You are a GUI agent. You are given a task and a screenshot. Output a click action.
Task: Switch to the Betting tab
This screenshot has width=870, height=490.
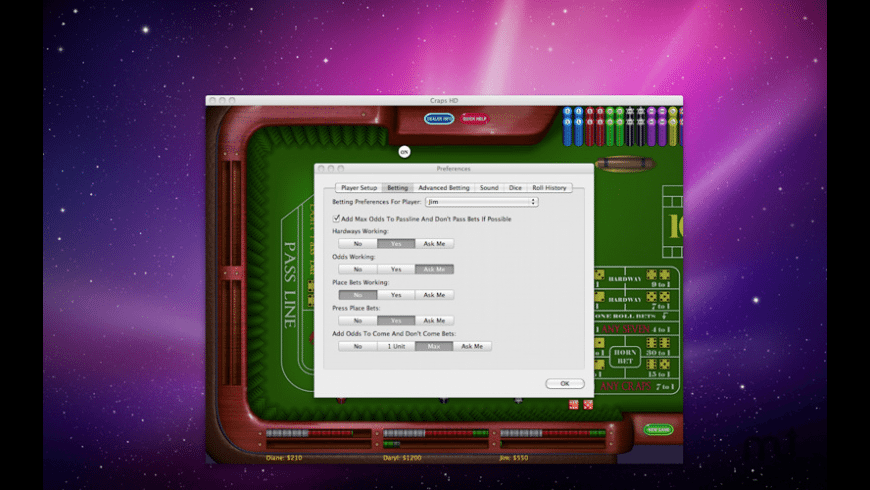point(397,188)
